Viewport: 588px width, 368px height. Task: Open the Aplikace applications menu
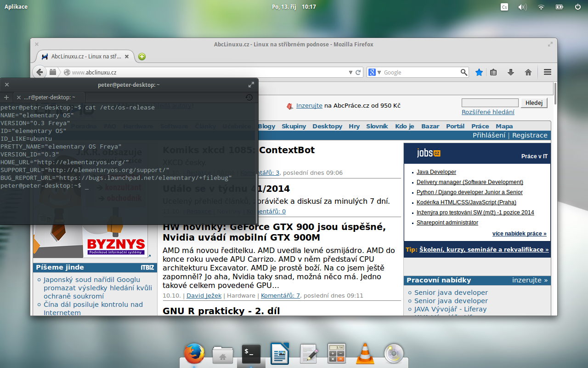click(16, 7)
